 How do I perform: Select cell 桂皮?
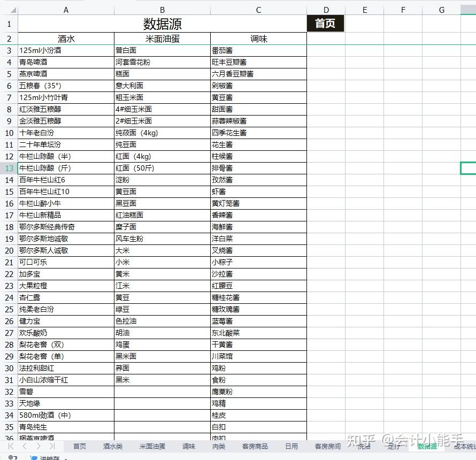click(x=258, y=416)
